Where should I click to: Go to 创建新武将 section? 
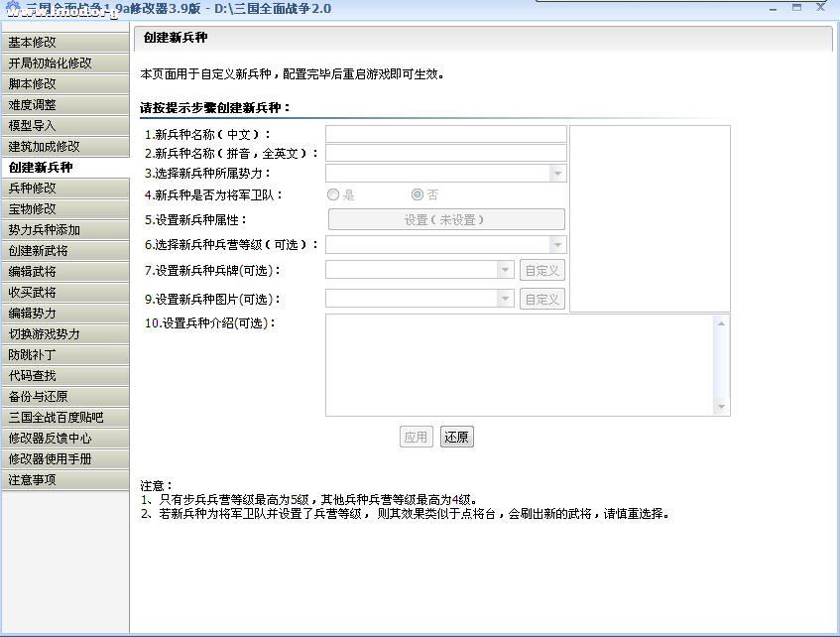click(64, 250)
